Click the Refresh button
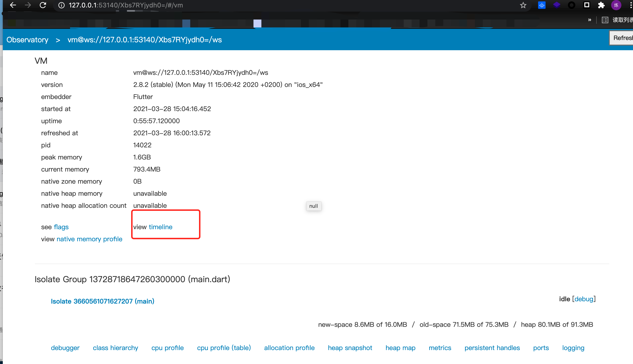 tap(621, 38)
